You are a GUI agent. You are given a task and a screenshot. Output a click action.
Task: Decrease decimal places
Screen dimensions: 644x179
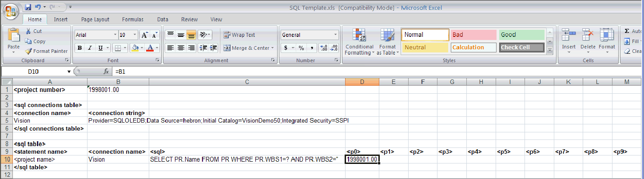click(x=334, y=48)
